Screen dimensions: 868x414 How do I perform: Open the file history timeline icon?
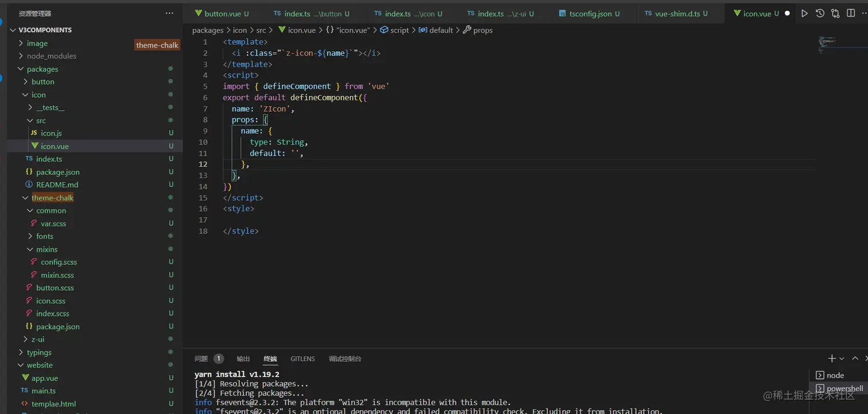pos(820,13)
